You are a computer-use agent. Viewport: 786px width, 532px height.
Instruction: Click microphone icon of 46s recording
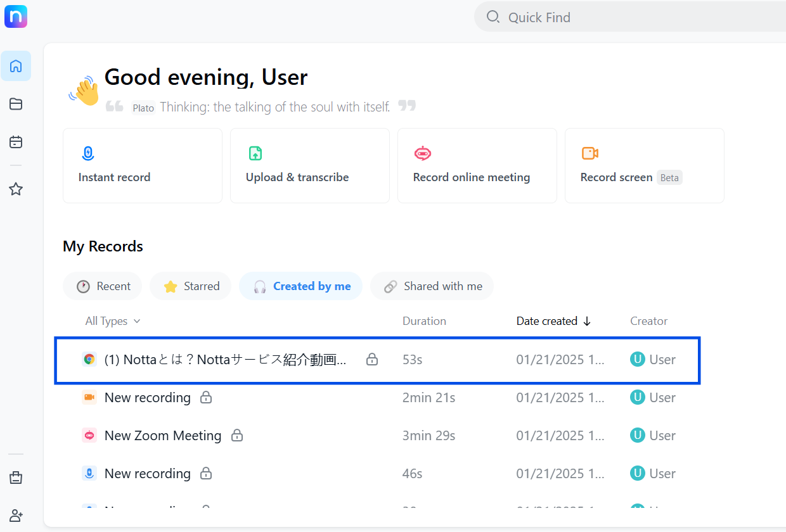89,474
